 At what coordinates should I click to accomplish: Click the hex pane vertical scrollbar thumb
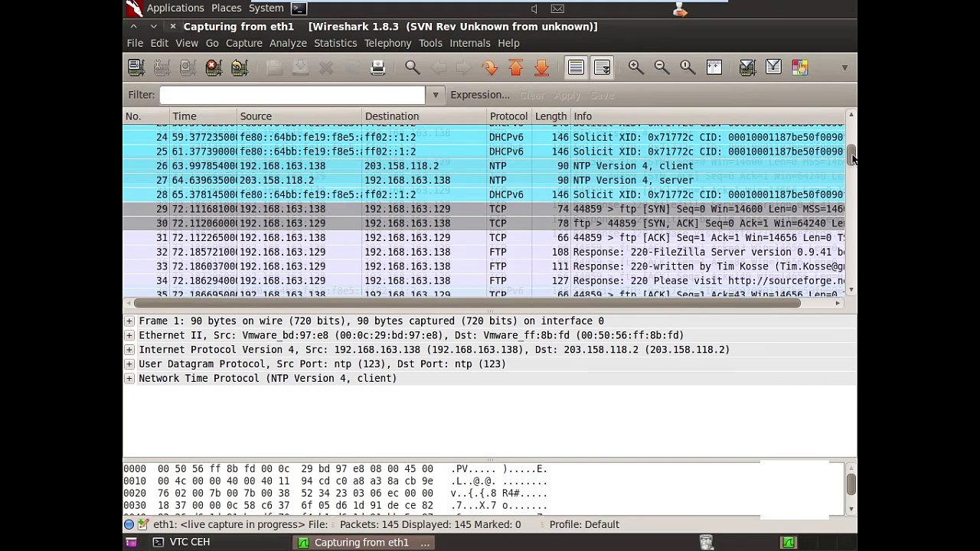point(851,483)
